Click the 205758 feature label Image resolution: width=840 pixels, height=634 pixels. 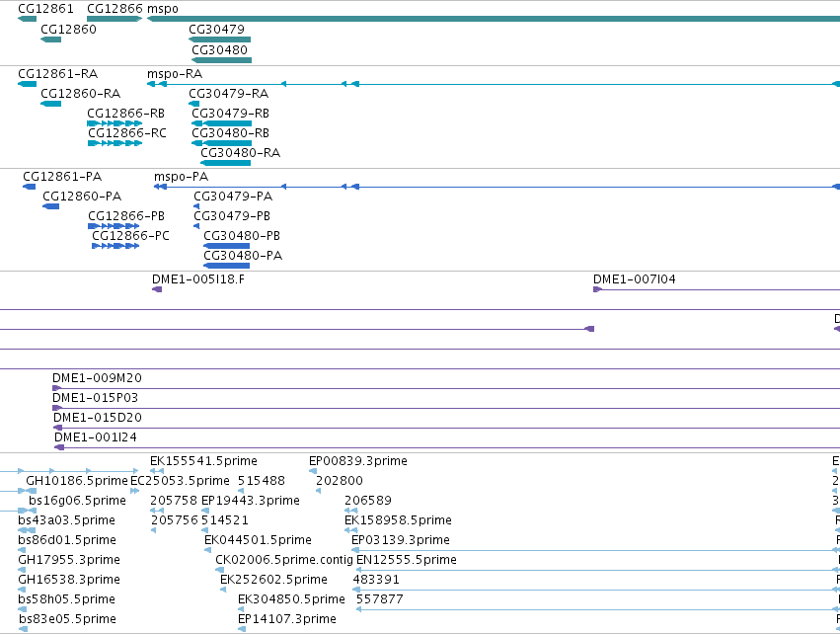point(174,501)
